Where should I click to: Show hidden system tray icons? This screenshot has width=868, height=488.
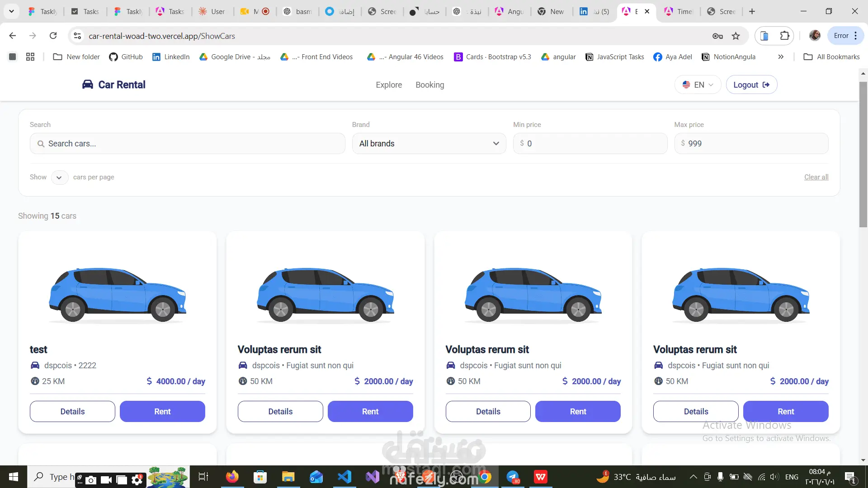693,477
